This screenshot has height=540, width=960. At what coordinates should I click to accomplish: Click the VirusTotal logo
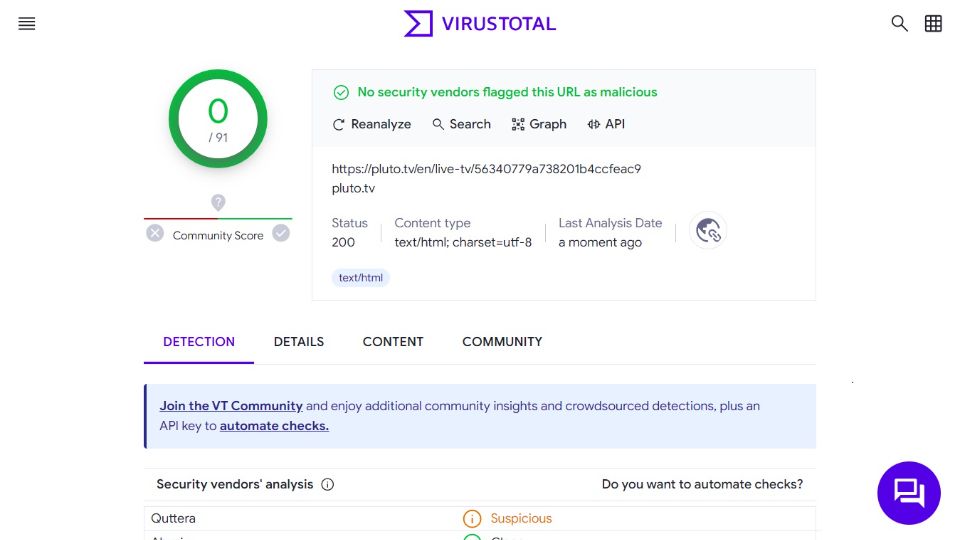(479, 24)
